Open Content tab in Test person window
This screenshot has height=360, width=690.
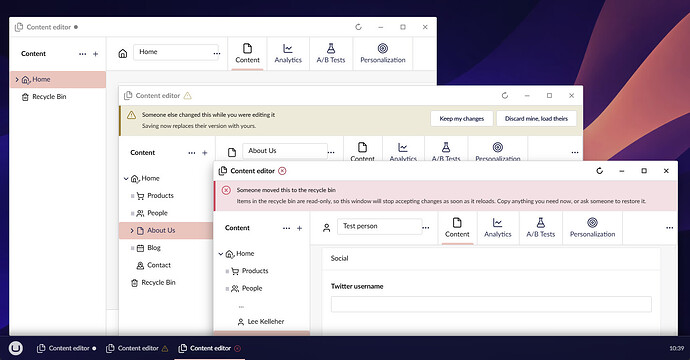point(457,228)
